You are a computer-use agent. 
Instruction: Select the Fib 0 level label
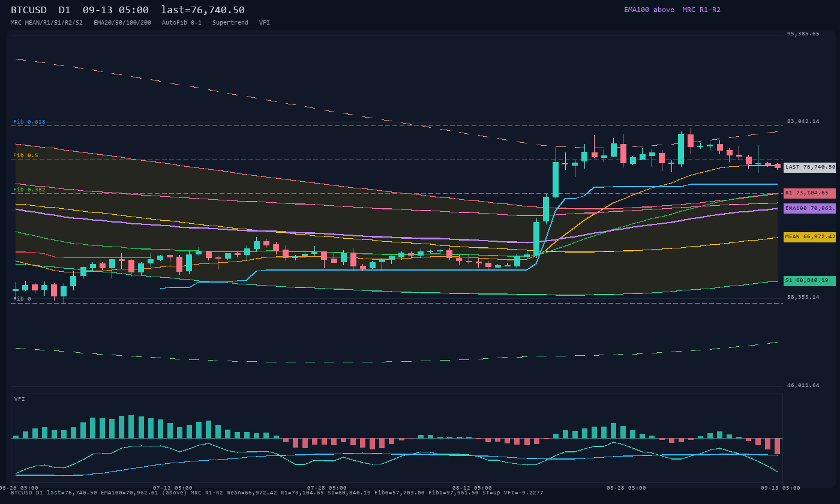click(x=22, y=299)
